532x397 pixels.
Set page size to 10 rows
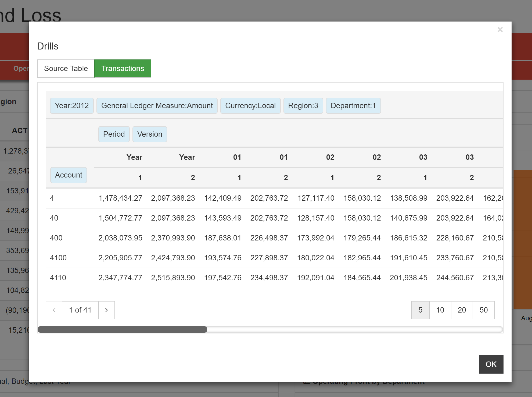pos(440,310)
